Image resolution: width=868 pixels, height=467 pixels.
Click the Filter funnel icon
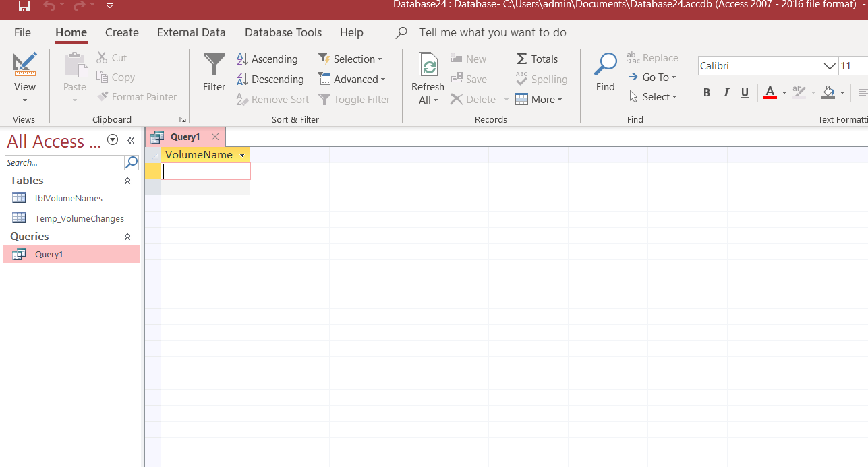tap(214, 65)
